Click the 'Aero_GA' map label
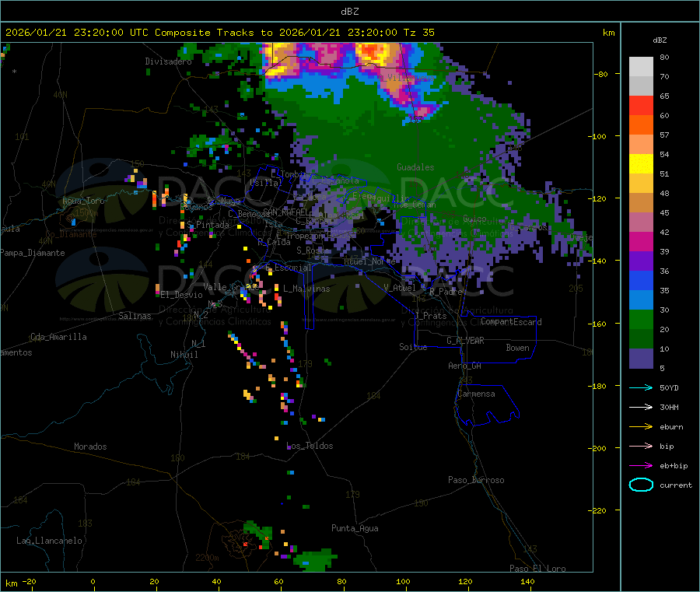This screenshot has height=592, width=700. coord(464,366)
